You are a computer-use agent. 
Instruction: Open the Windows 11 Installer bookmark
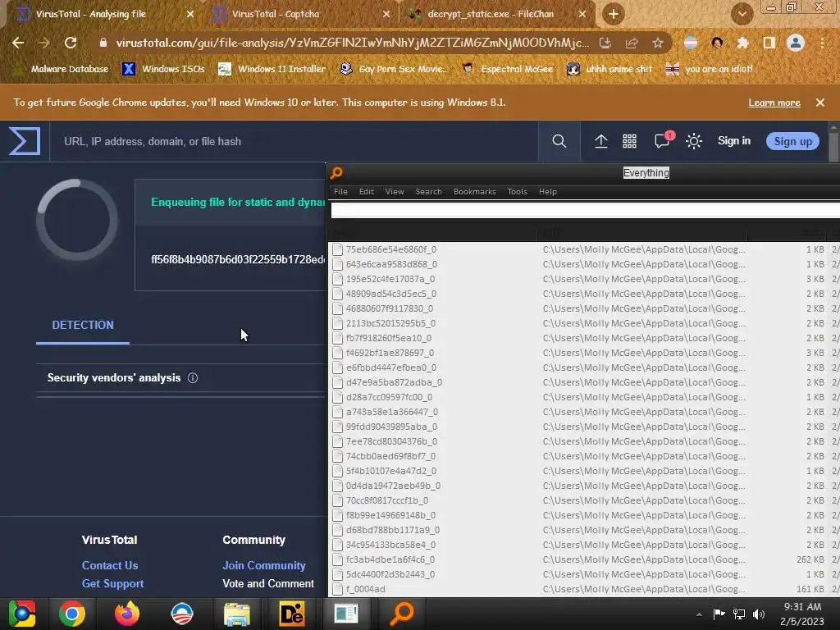(272, 69)
